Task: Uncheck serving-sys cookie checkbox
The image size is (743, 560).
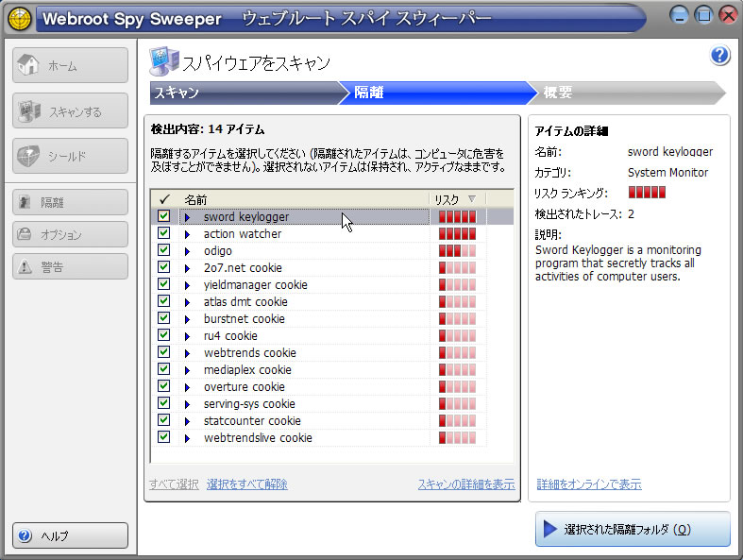Action: coord(164,403)
